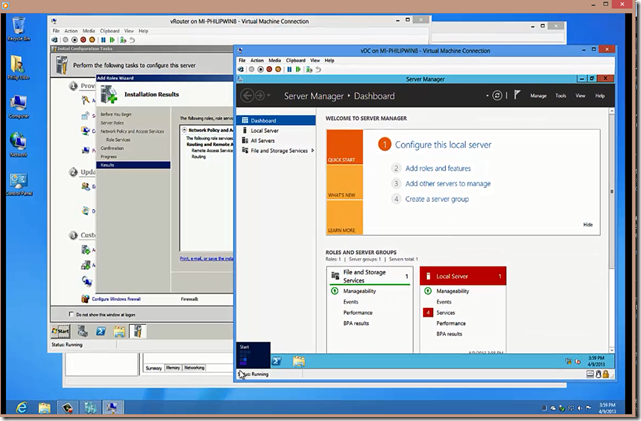Open Network desktop icon

(x=18, y=145)
